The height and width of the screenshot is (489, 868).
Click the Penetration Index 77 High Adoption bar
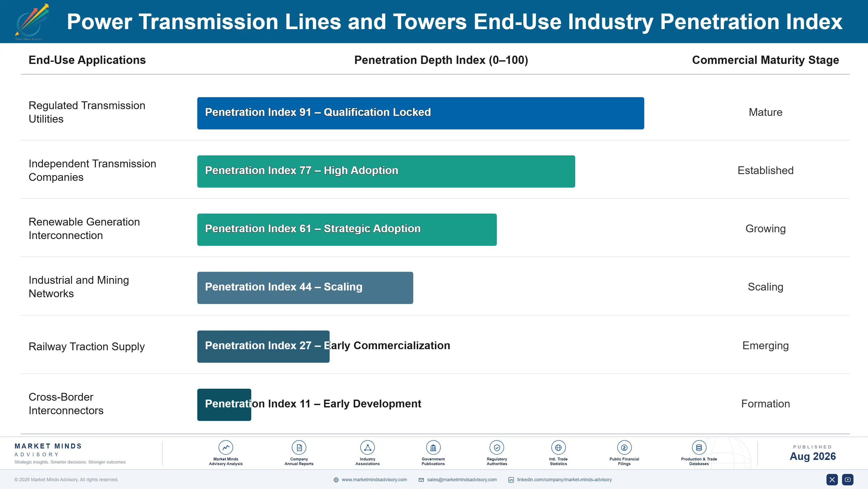click(386, 171)
